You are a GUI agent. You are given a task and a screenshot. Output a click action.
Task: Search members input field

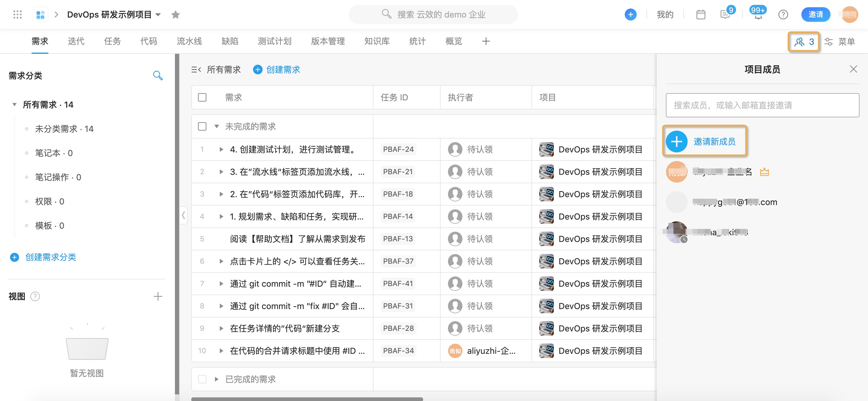point(763,106)
